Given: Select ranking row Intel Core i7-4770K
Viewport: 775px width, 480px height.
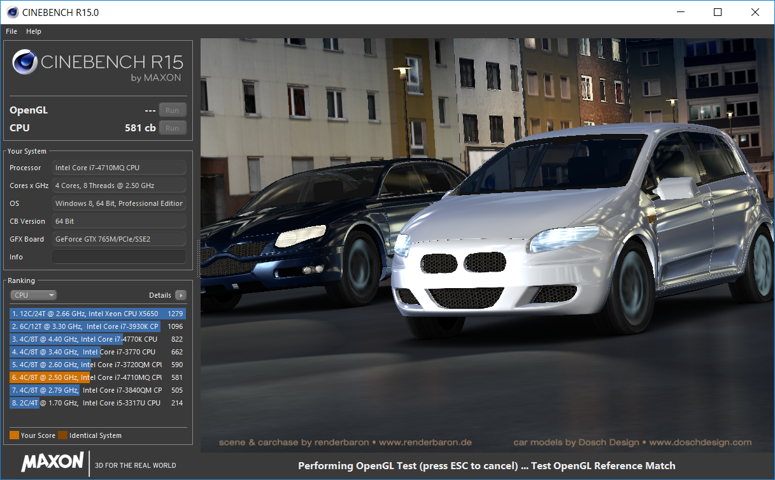Looking at the screenshot, I should pyautogui.click(x=97, y=339).
